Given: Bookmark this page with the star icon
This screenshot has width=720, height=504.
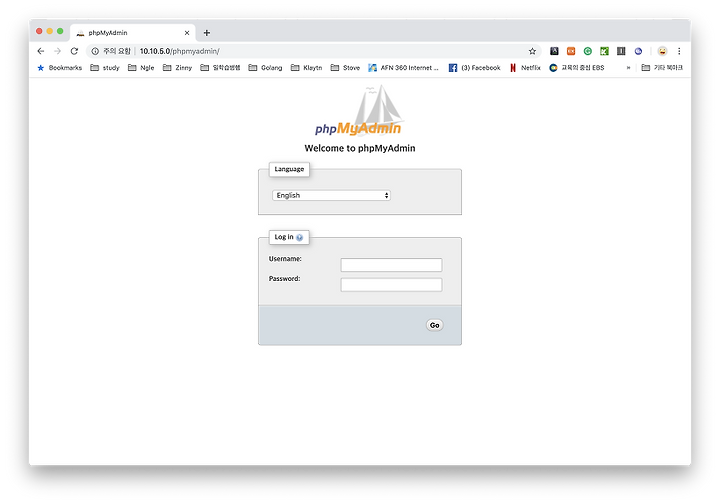Looking at the screenshot, I should tap(532, 51).
